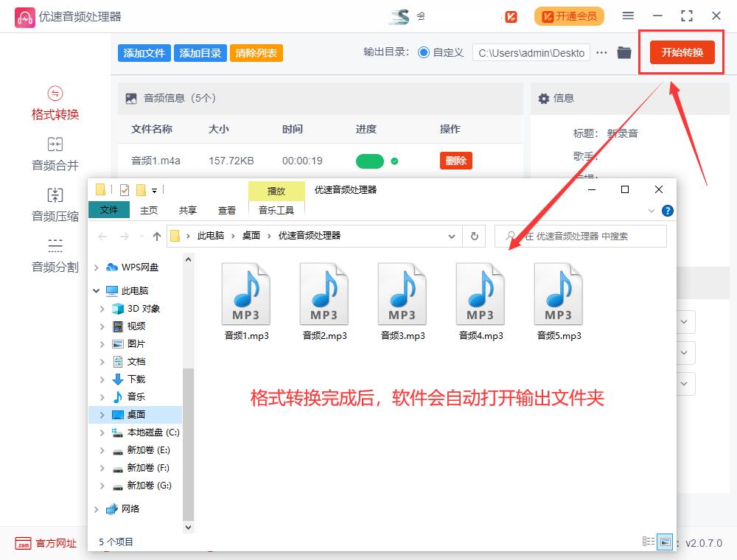Viewport: 737px width, 560px height.
Task: Delete the 音频1.m4a row with 删除
Action: pos(456,161)
